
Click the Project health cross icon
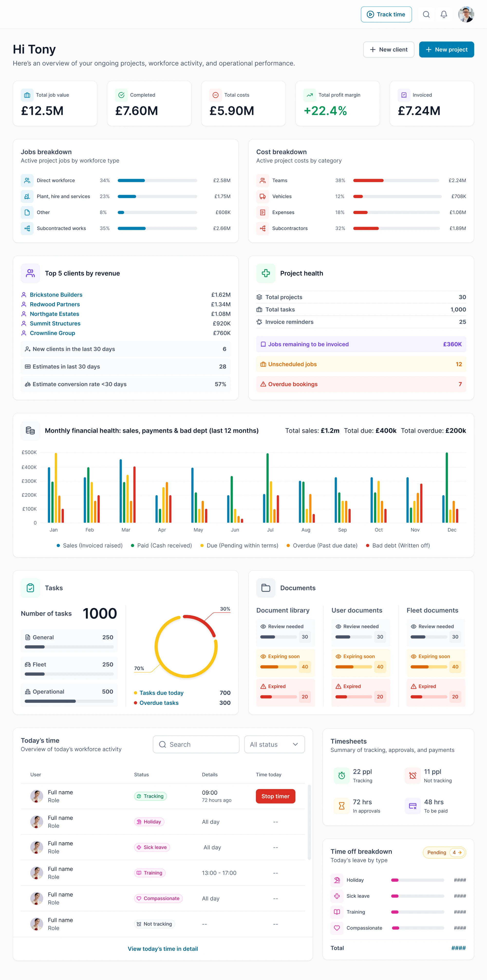pos(266,273)
